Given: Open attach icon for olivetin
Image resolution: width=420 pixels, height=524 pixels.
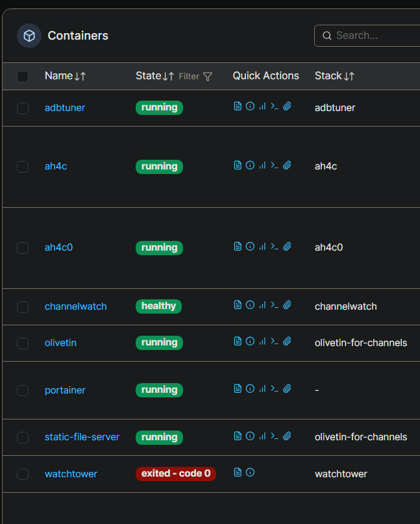Looking at the screenshot, I should pyautogui.click(x=287, y=341).
